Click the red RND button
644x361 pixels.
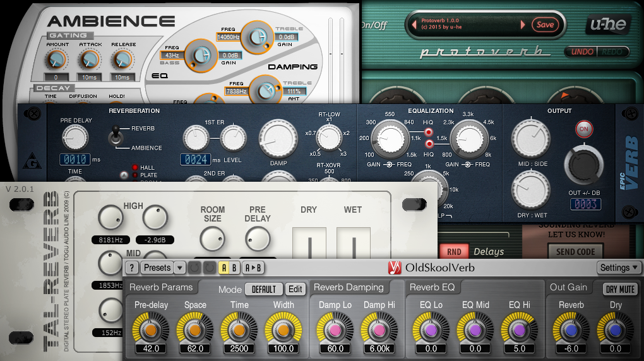pos(454,251)
